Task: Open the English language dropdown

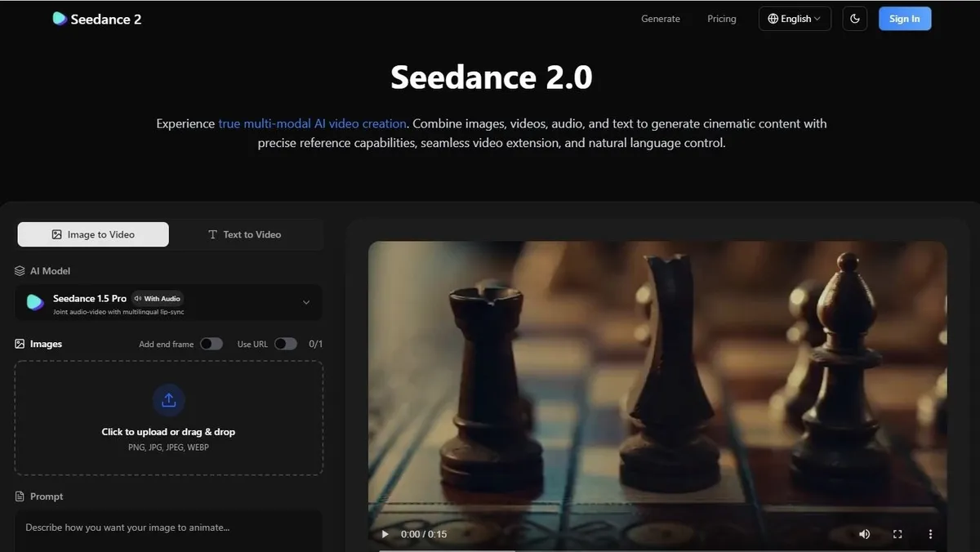Action: (795, 19)
